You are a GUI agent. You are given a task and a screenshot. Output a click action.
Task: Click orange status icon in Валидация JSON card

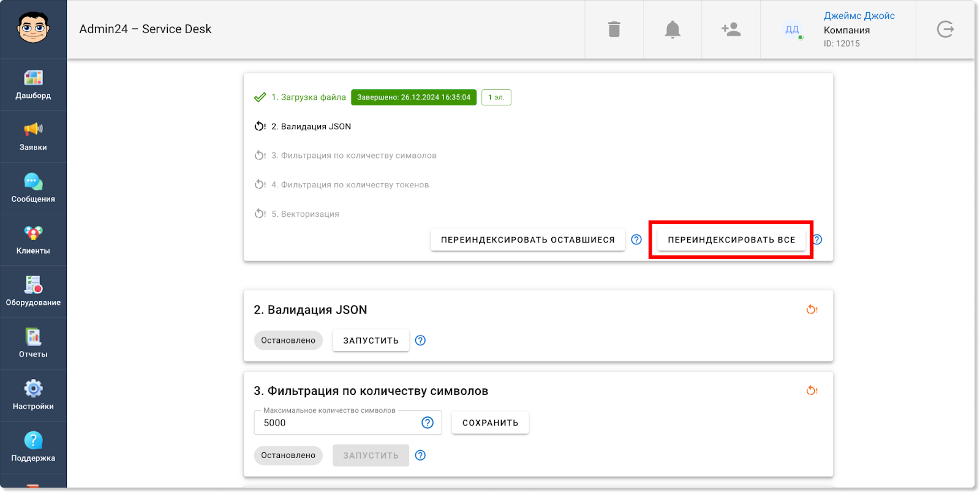point(812,310)
